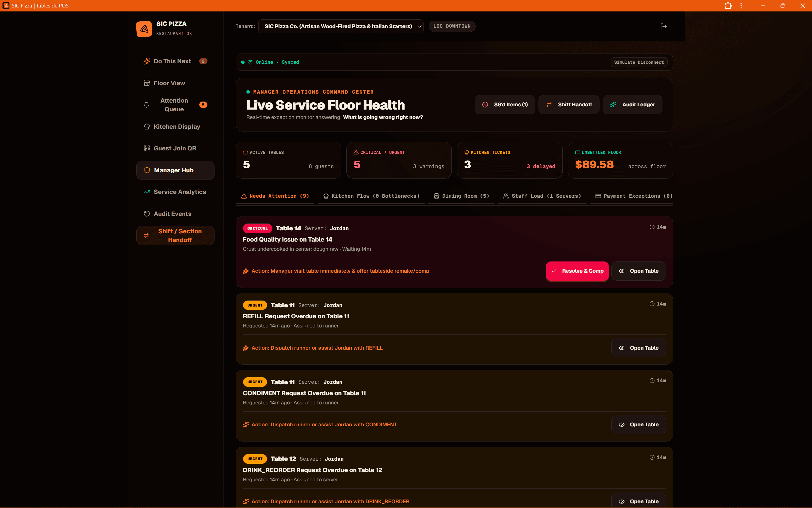Expand the Tenant dropdown selector
Viewport: 812px width, 508px height.
click(341, 26)
